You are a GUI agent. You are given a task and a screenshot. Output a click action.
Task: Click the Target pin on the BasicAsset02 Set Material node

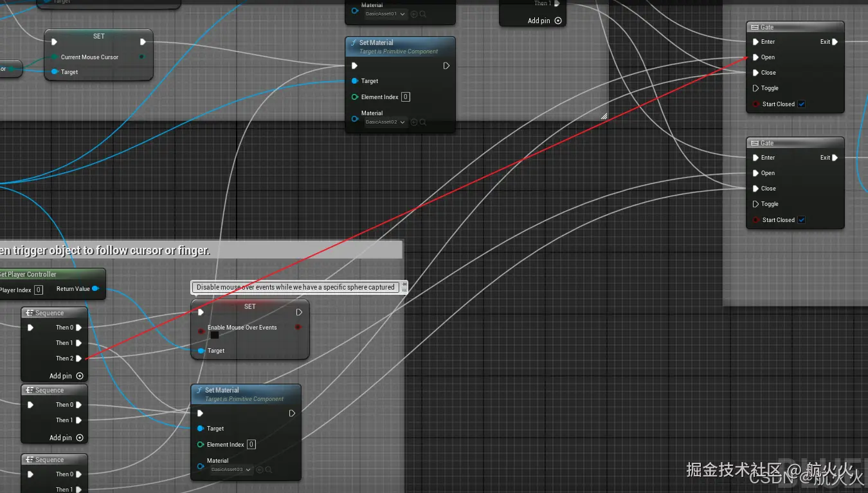coord(355,81)
